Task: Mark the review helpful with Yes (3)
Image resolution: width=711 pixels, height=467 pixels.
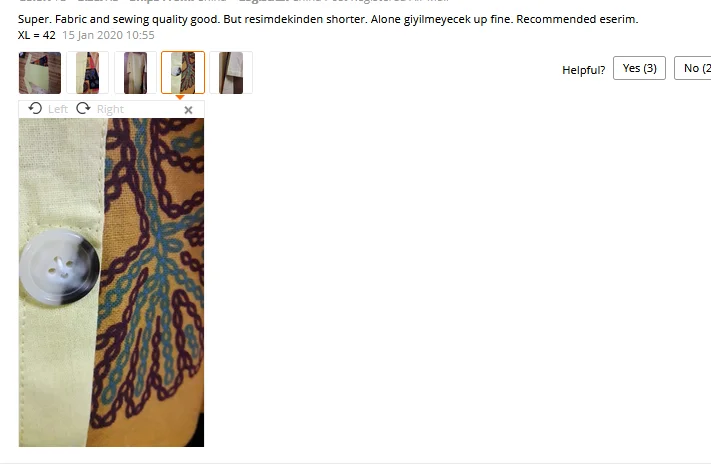Action: 639,68
